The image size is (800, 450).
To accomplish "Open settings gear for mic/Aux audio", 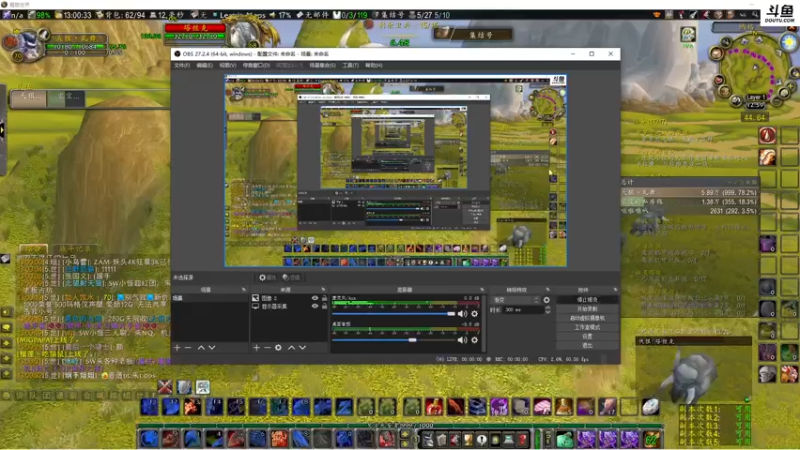I will pyautogui.click(x=474, y=314).
